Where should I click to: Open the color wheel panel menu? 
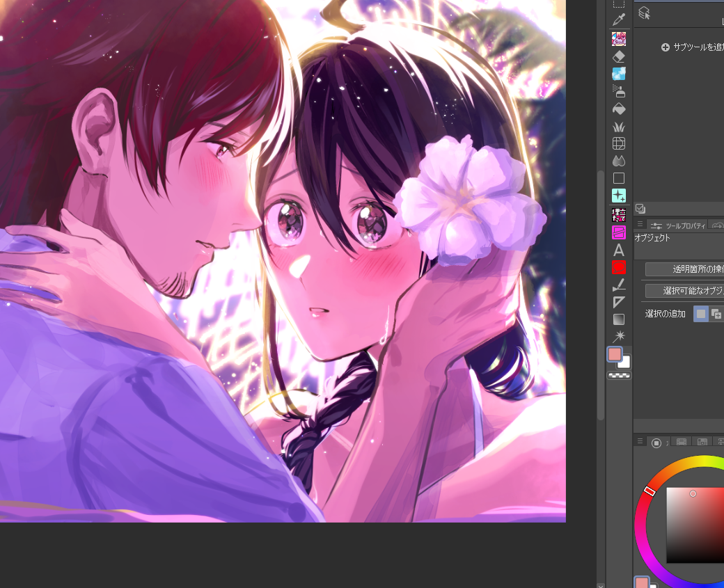(x=640, y=442)
